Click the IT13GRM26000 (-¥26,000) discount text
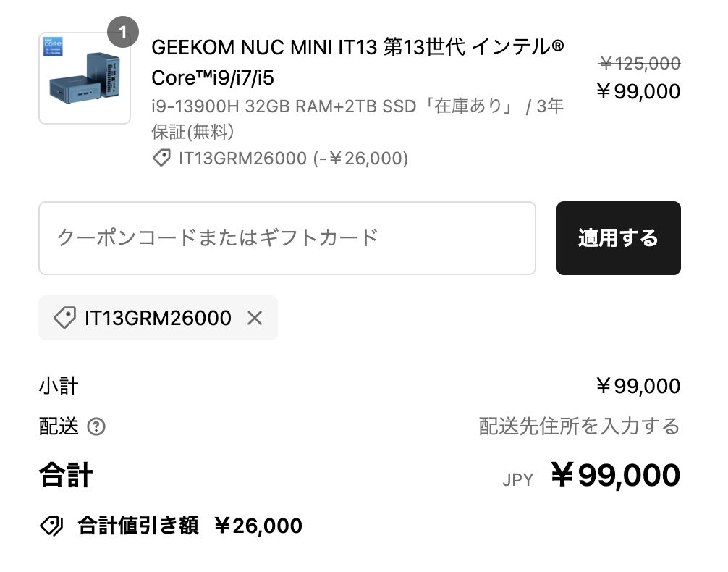The width and height of the screenshot is (728, 572). (293, 158)
